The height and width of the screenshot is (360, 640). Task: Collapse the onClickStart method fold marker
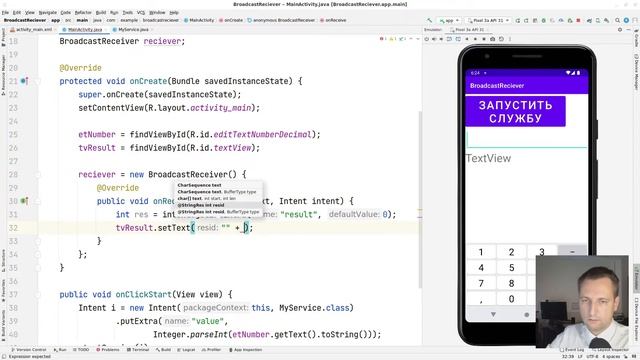(38, 294)
